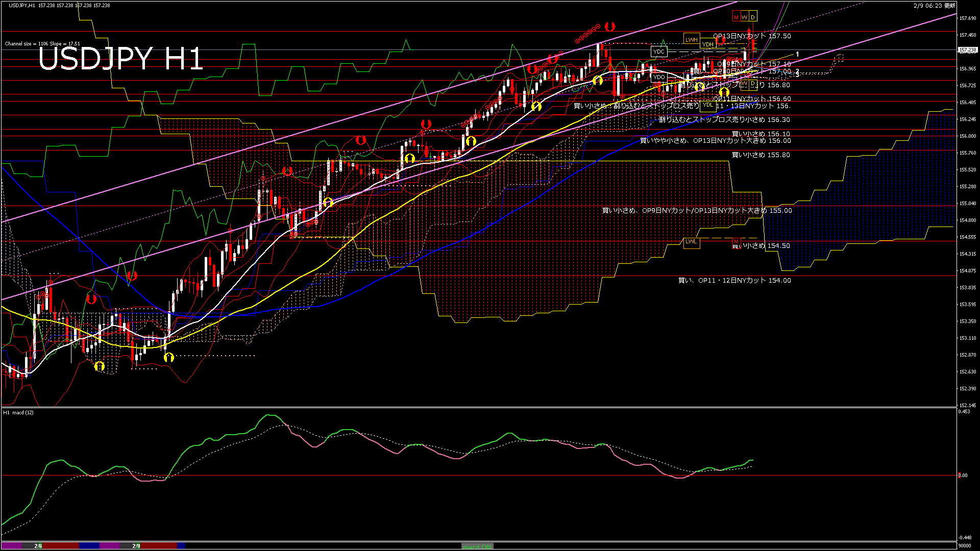Click the 2/6 date marker

pyautogui.click(x=38, y=546)
